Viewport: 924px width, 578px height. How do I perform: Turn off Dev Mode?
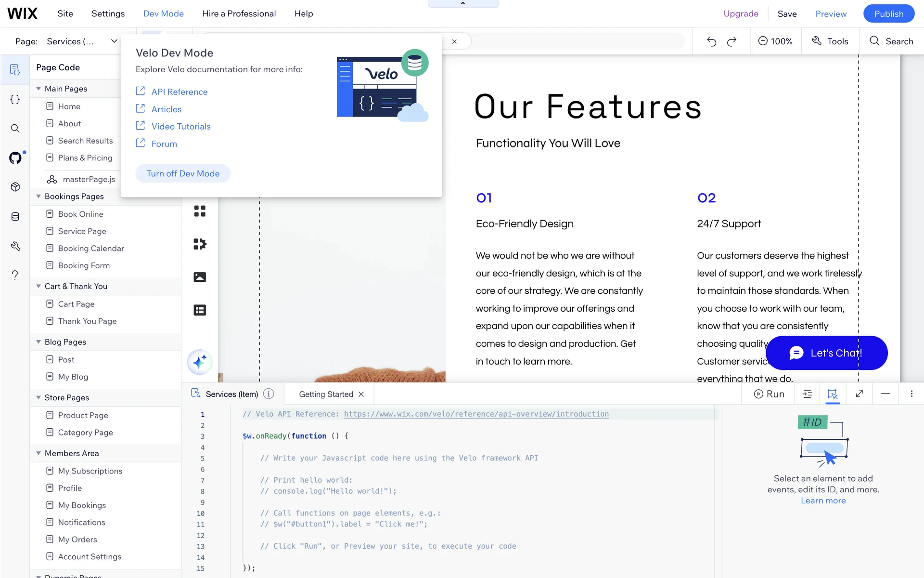[x=183, y=173]
